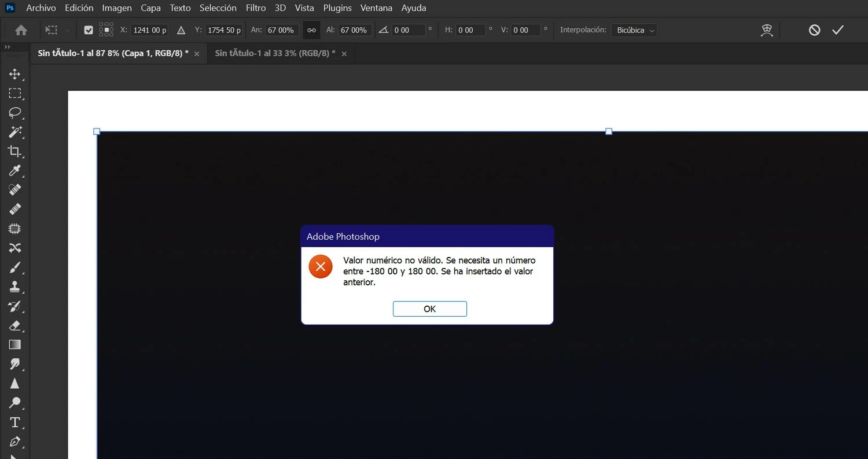Image resolution: width=868 pixels, height=459 pixels.
Task: Click the H horizontal skew field
Action: tap(470, 30)
